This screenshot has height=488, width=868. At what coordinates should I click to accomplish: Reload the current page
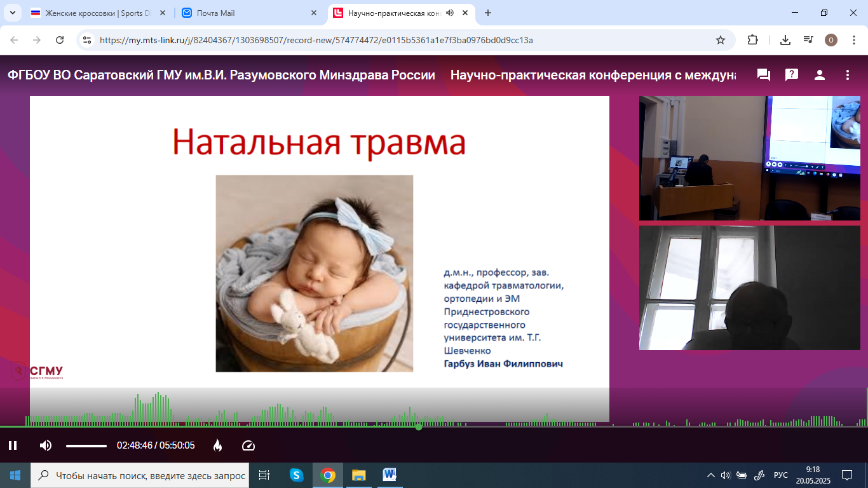[60, 40]
